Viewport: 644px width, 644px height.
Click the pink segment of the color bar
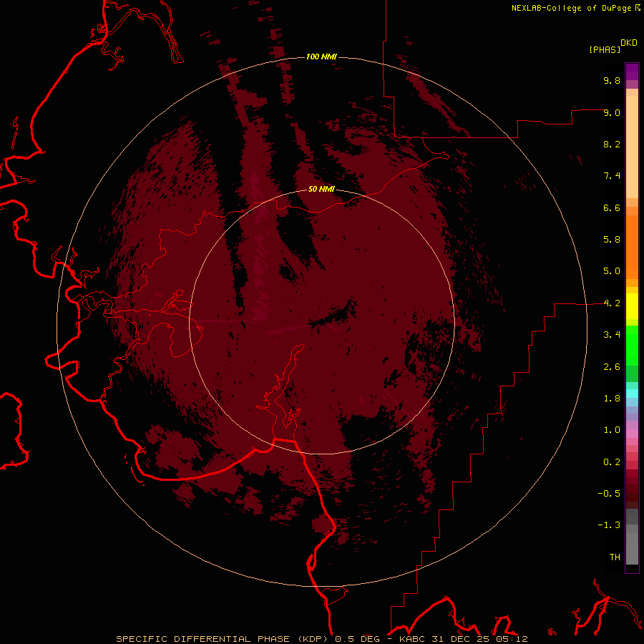pyautogui.click(x=632, y=434)
